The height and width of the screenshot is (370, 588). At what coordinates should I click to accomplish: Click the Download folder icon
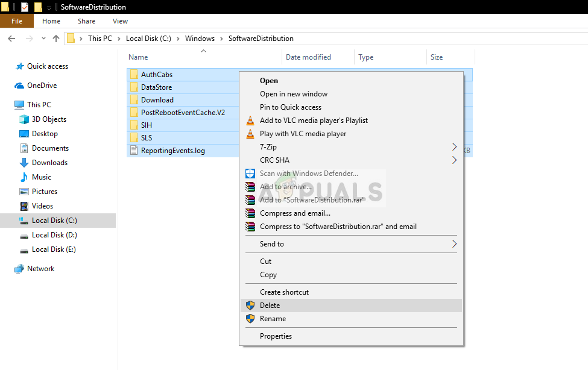pyautogui.click(x=134, y=99)
